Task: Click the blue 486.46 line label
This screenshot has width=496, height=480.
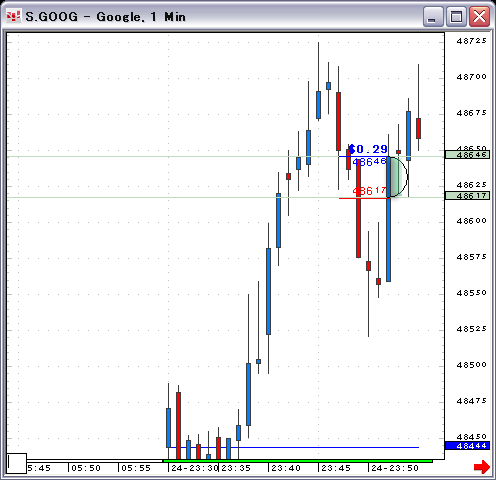Action: click(369, 162)
